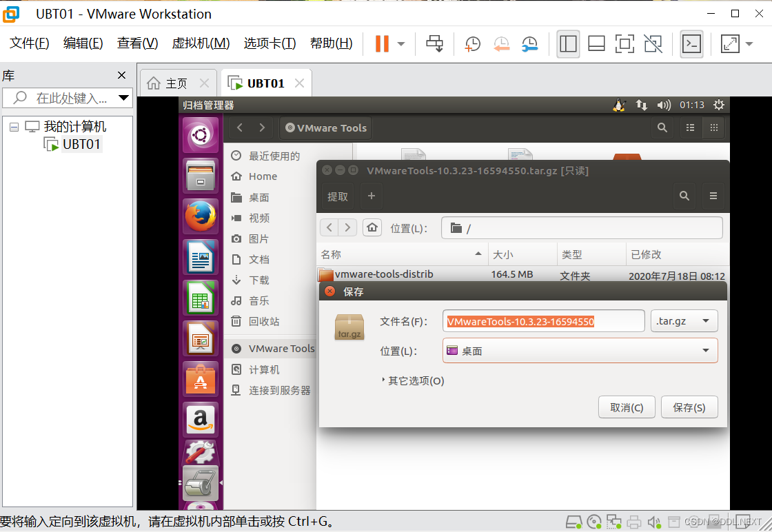Click the 提取 button in archive manager
Image resolution: width=772 pixels, height=532 pixels.
pos(338,196)
